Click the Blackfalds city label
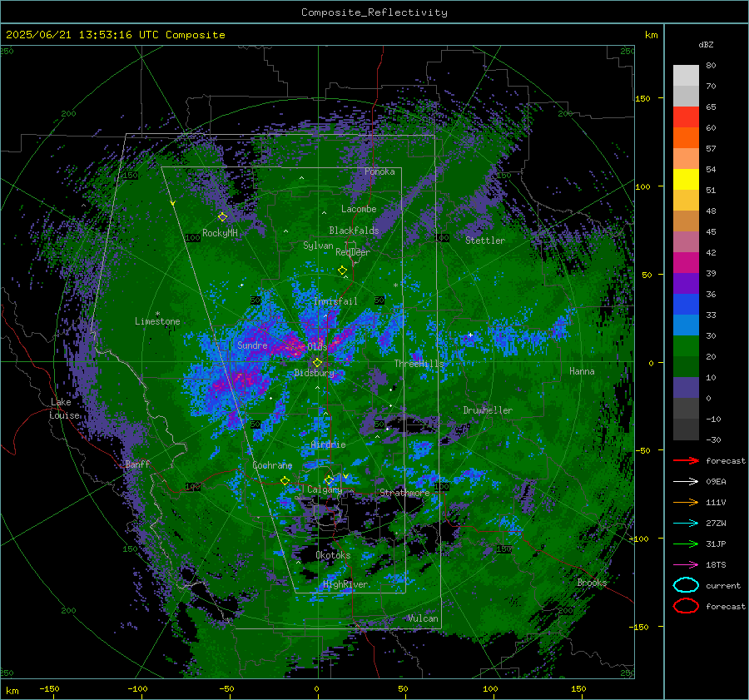749x700 pixels. pyautogui.click(x=354, y=231)
